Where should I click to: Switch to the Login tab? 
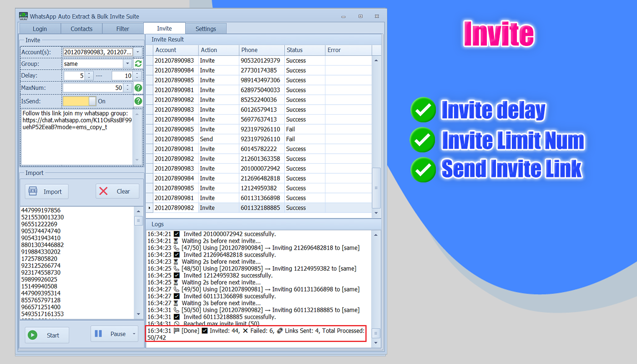click(x=40, y=29)
